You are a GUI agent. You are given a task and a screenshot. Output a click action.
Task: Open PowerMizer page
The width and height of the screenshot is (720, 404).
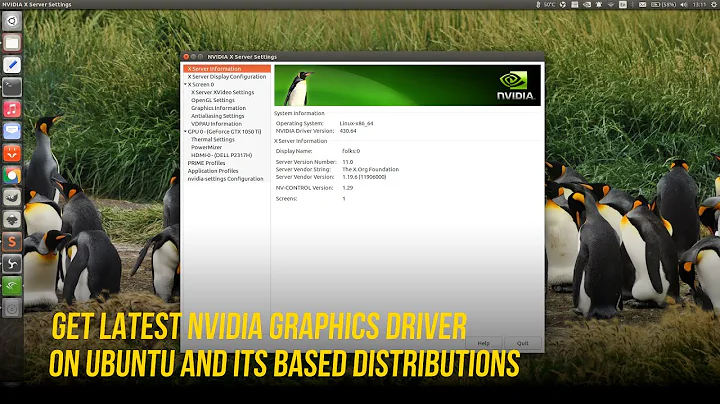point(206,147)
